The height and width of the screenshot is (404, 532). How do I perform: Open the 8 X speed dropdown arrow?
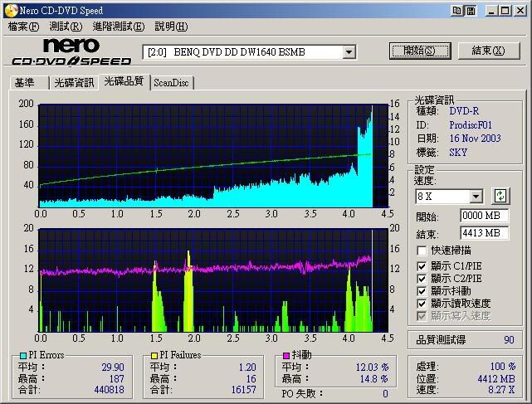click(476, 196)
